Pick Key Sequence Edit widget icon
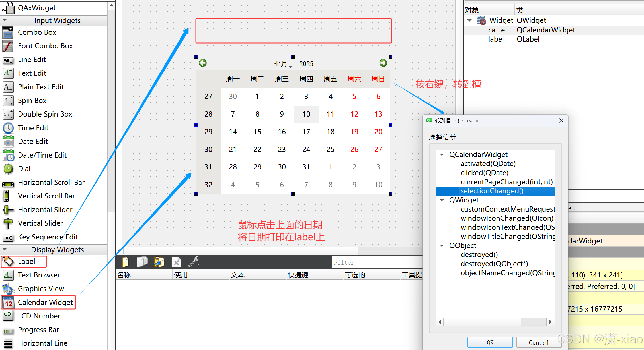644x350 pixels. coord(8,238)
